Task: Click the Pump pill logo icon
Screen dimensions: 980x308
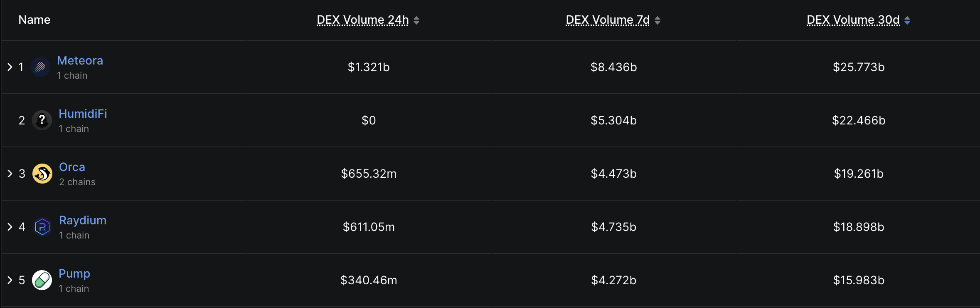Action: (42, 280)
